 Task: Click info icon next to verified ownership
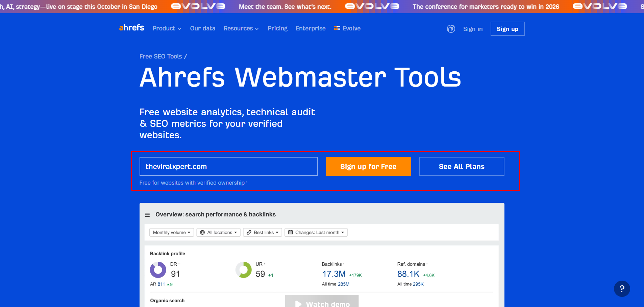point(247,182)
